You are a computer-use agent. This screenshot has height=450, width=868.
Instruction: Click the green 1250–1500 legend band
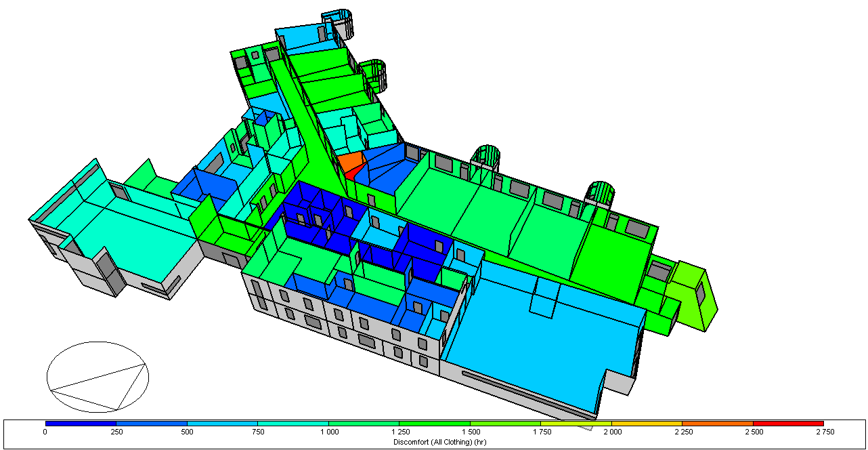pos(434,423)
